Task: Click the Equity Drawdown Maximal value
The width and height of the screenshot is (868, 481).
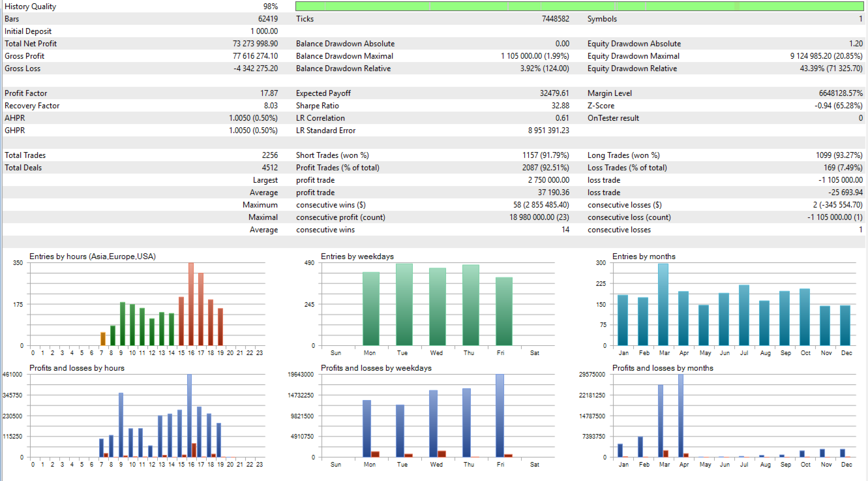Action: pos(826,56)
